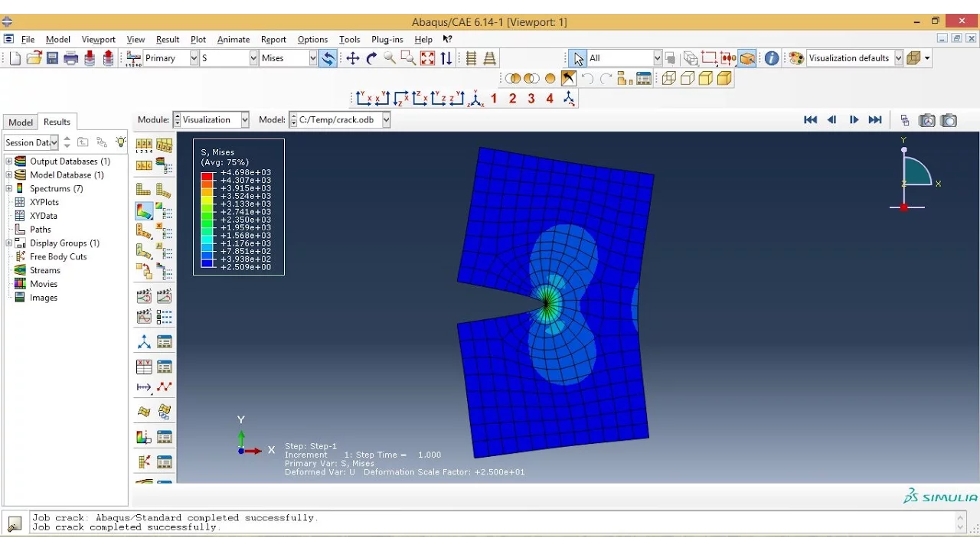Screen dimensions: 980x551
Task: Click the Create XY data icon
Action: (144, 367)
